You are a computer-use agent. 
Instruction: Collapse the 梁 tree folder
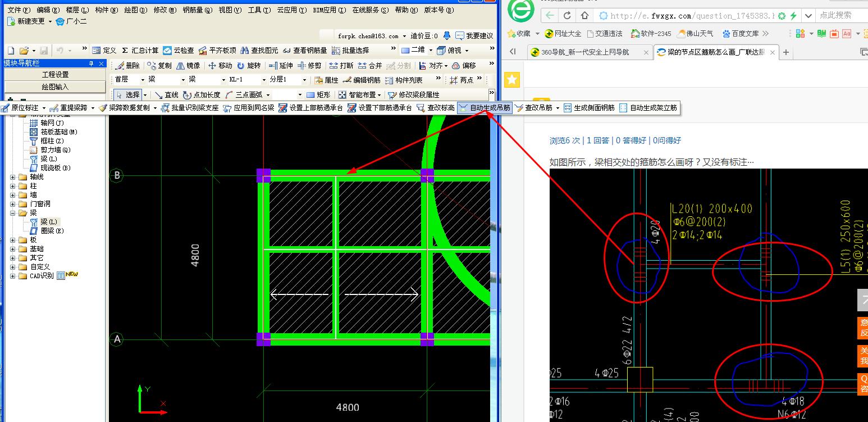13,213
